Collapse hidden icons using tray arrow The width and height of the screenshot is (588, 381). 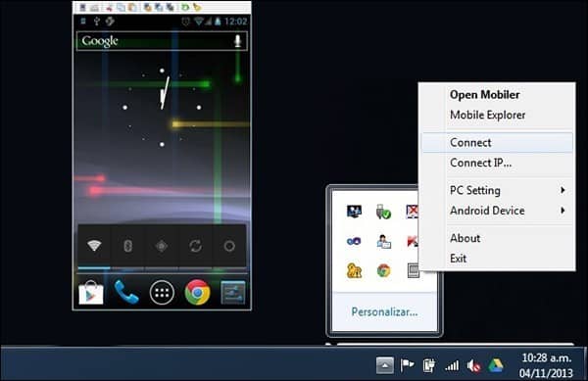[385, 365]
